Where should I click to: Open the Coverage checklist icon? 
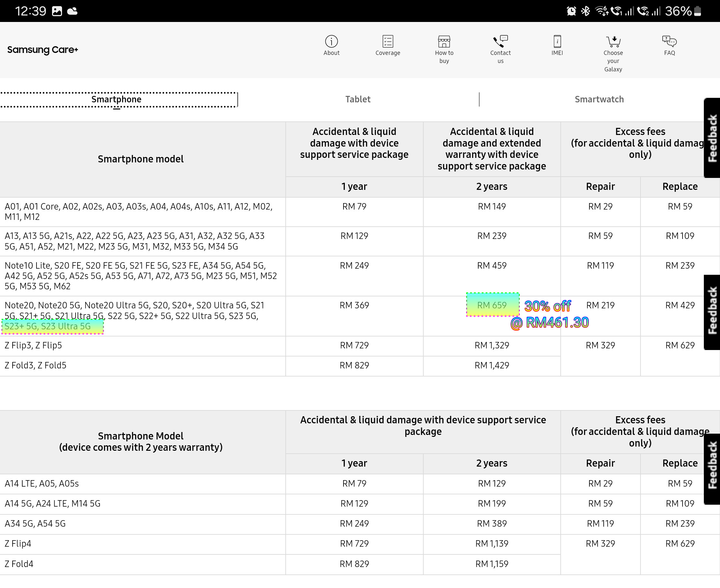[387, 41]
